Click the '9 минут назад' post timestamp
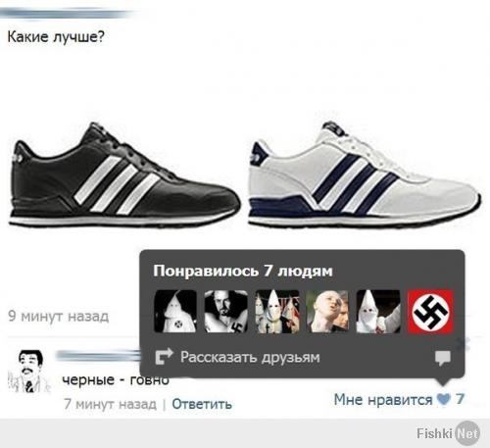490x448 pixels. [x=59, y=316]
